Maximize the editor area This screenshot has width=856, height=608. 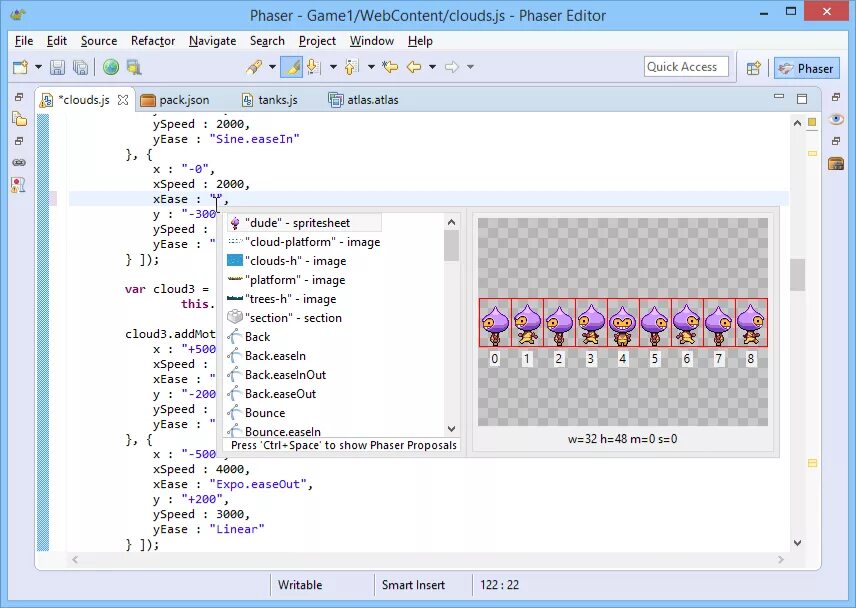point(802,98)
